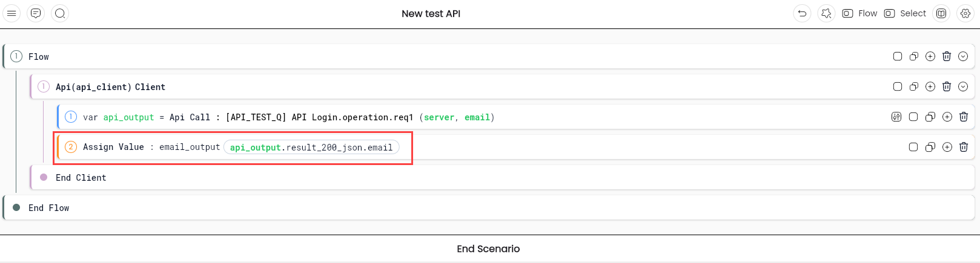
Task: Click the server parameter in Api Call
Action: [439, 117]
